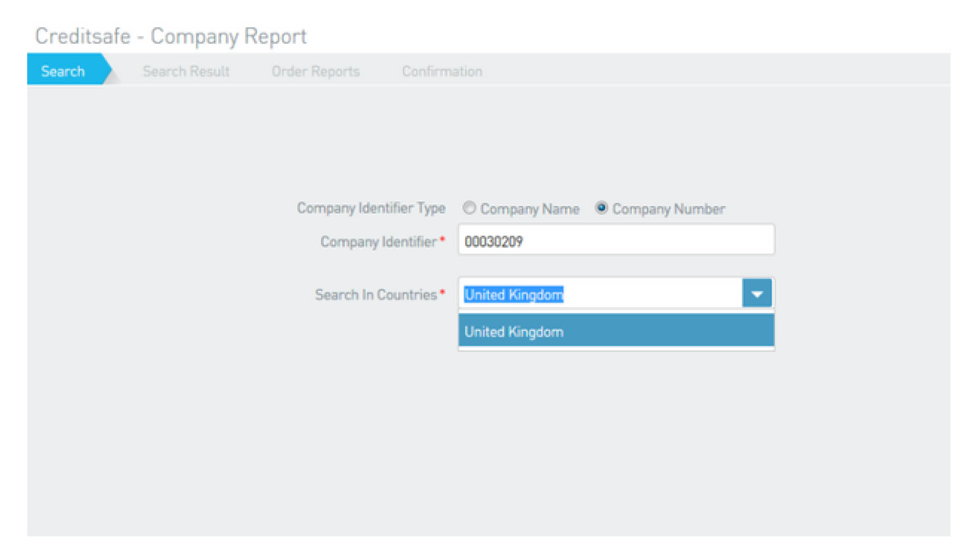Switch to the Confirmation step
Screen dimensions: 980x555
[x=442, y=71]
